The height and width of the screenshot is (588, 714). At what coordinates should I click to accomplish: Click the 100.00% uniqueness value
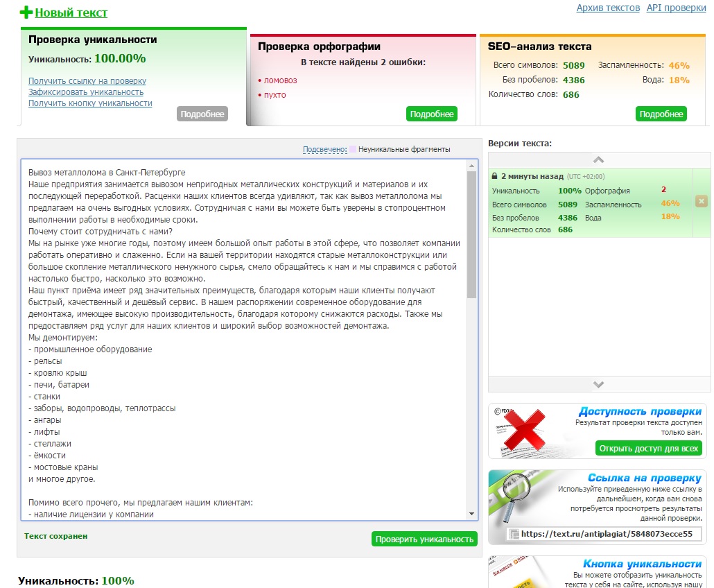[x=120, y=58]
